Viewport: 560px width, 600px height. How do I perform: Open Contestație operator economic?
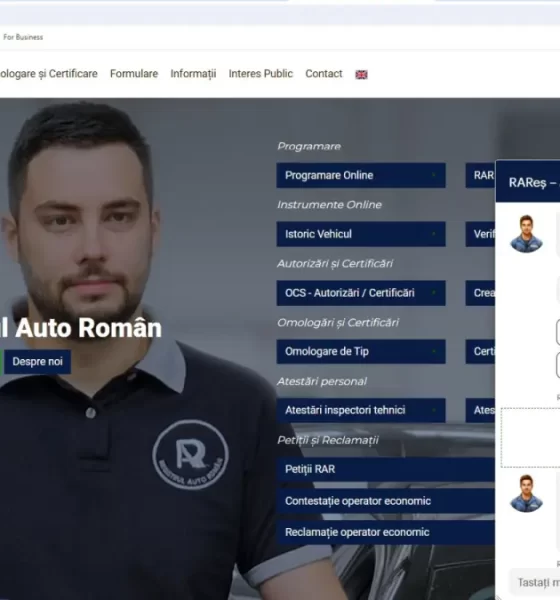[385, 501]
